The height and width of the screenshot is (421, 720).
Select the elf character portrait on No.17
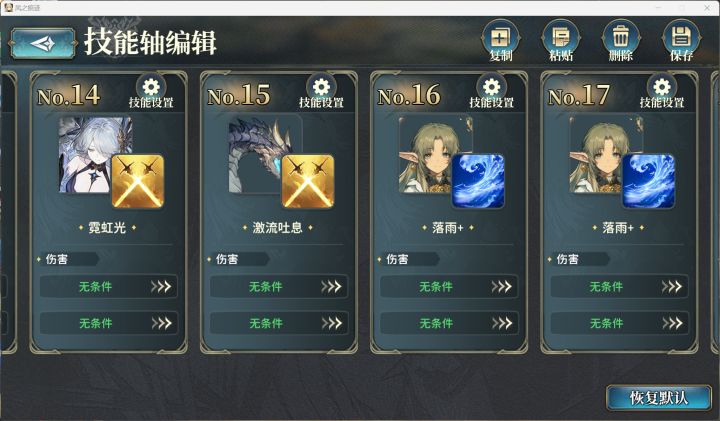click(599, 154)
